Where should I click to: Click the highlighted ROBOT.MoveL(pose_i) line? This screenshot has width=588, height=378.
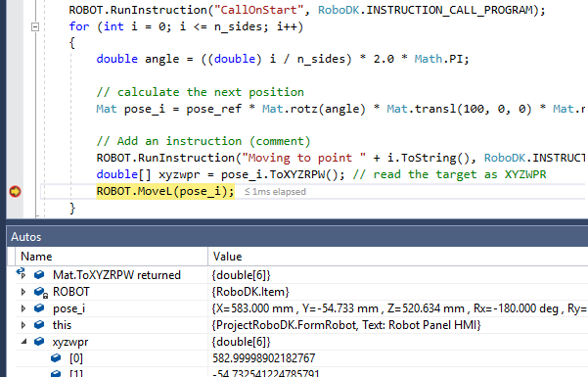tap(165, 191)
